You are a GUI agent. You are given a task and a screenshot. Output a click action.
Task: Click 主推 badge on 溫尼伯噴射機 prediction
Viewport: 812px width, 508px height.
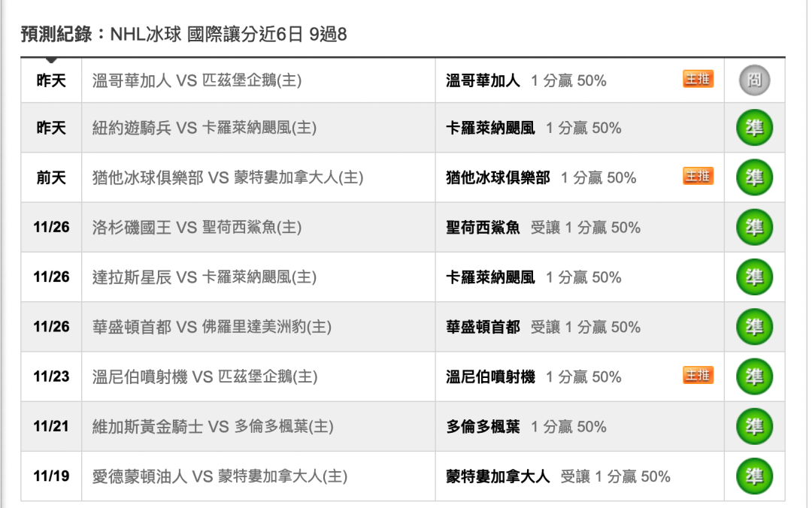pyautogui.click(x=698, y=375)
